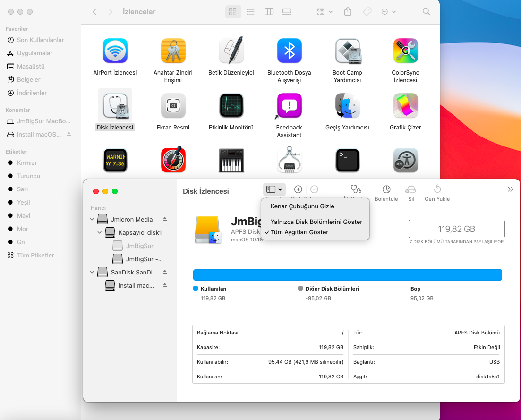The width and height of the screenshot is (521, 420).
Task: Open the Terminal app icon in Finder
Action: pos(347,161)
